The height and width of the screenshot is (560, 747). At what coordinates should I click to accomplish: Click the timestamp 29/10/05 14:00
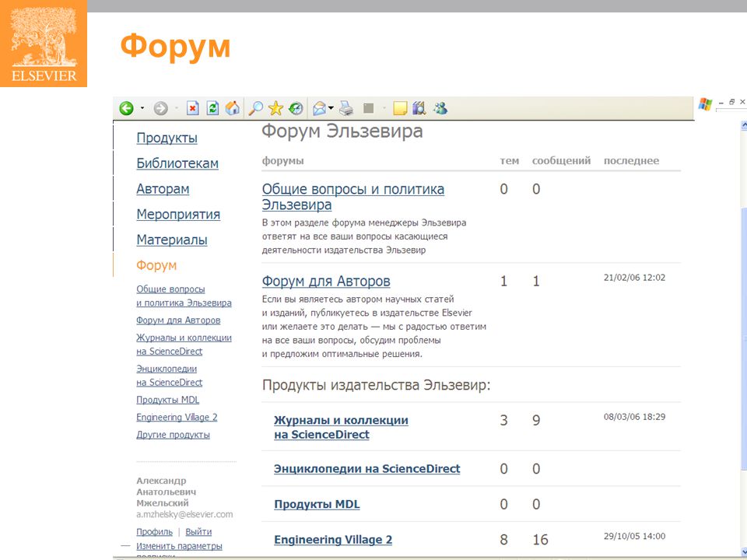tap(635, 536)
